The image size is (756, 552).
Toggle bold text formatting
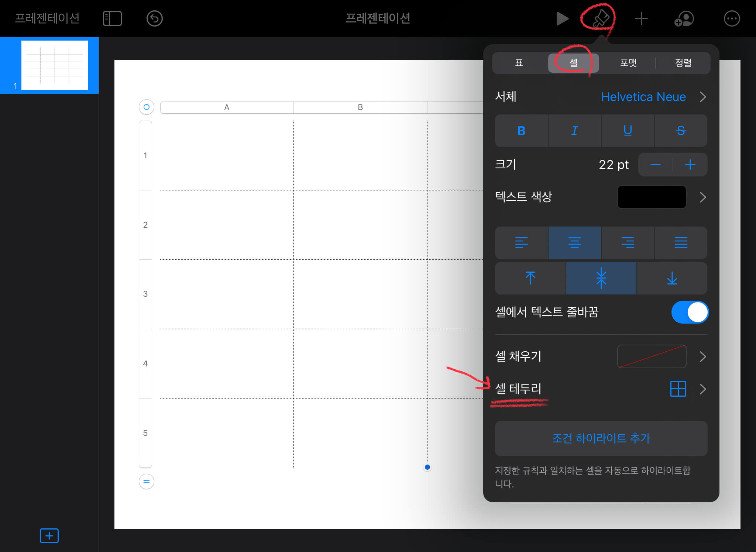(x=521, y=131)
